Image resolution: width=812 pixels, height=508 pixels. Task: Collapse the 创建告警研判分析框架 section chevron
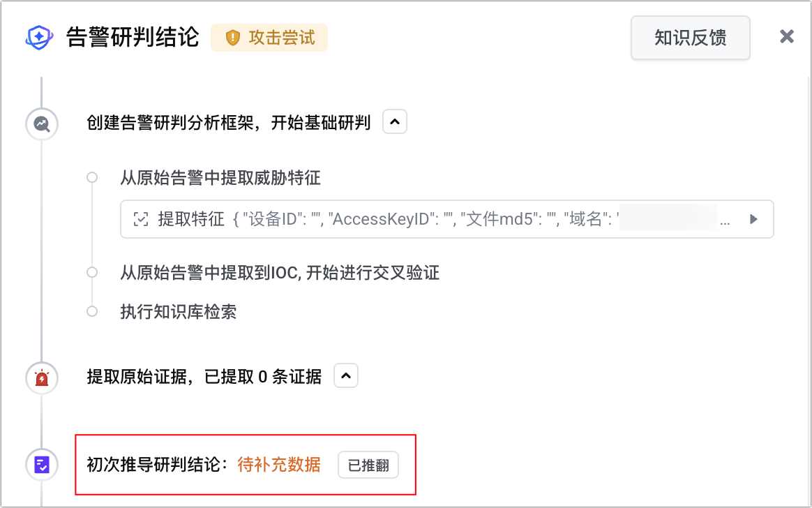pos(395,121)
